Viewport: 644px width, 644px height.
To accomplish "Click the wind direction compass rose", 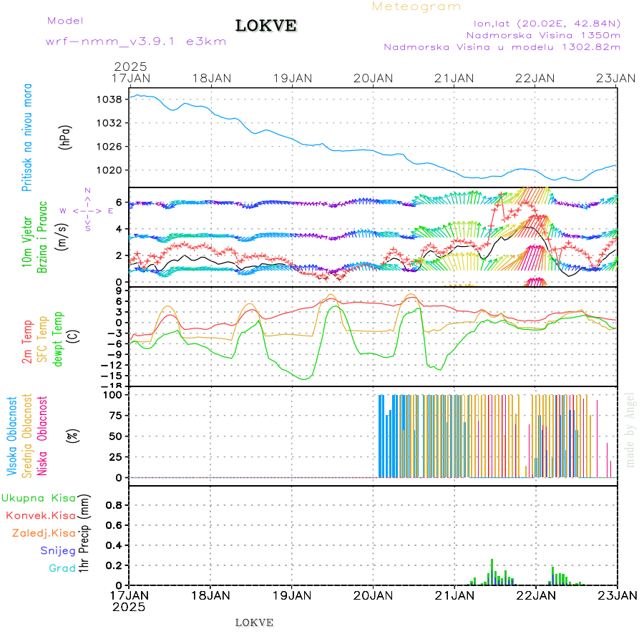I will coord(87,210).
